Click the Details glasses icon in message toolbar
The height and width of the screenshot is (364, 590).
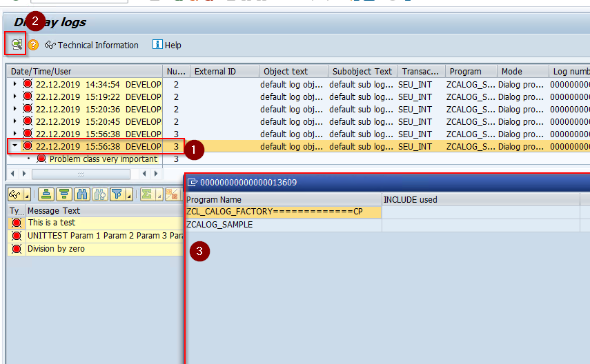pyautogui.click(x=15, y=194)
